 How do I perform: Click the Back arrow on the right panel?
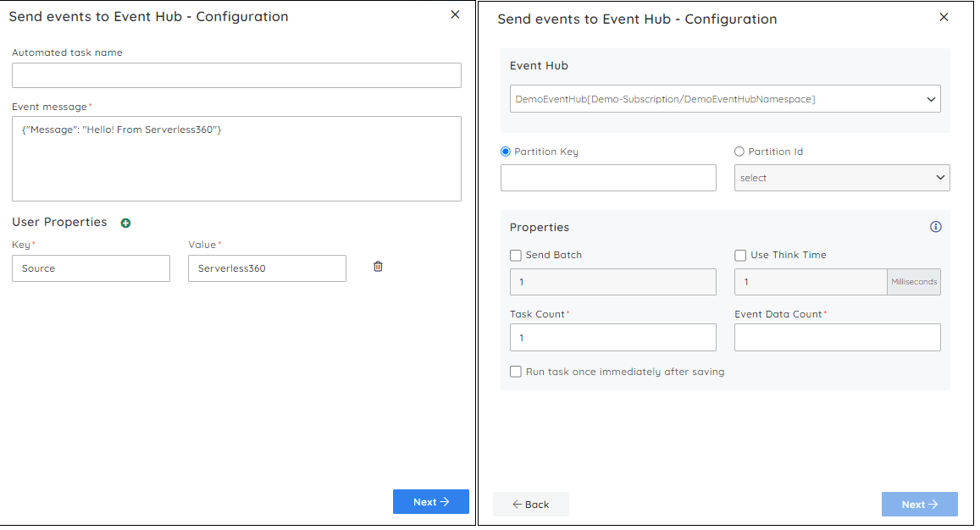click(x=531, y=504)
